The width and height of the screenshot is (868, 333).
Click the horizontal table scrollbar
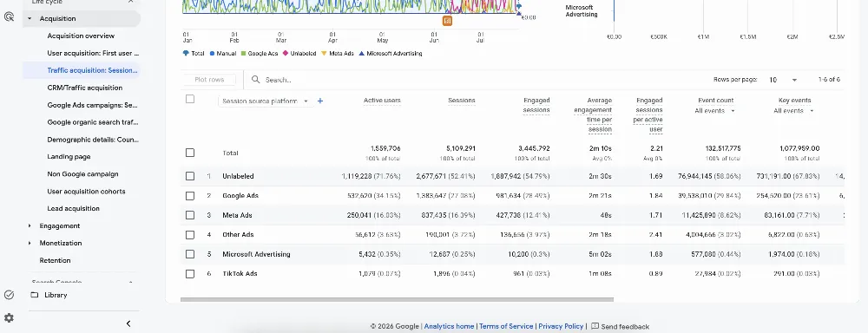click(x=397, y=300)
